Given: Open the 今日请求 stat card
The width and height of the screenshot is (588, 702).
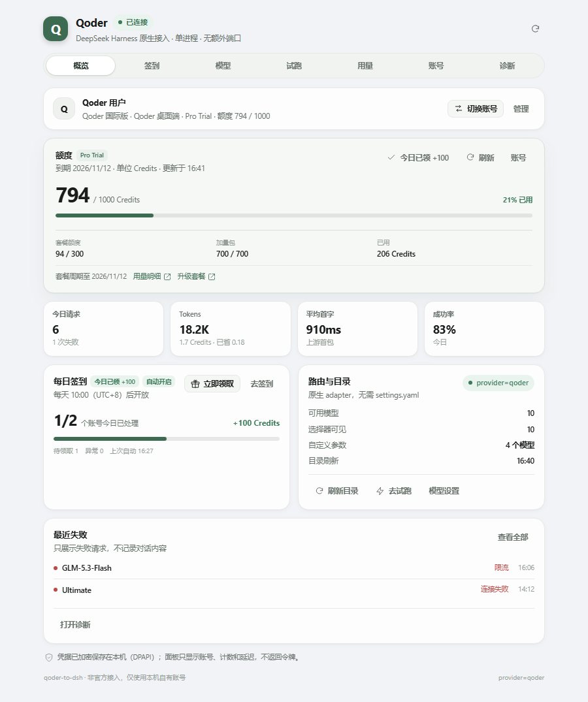Looking at the screenshot, I should (103, 328).
